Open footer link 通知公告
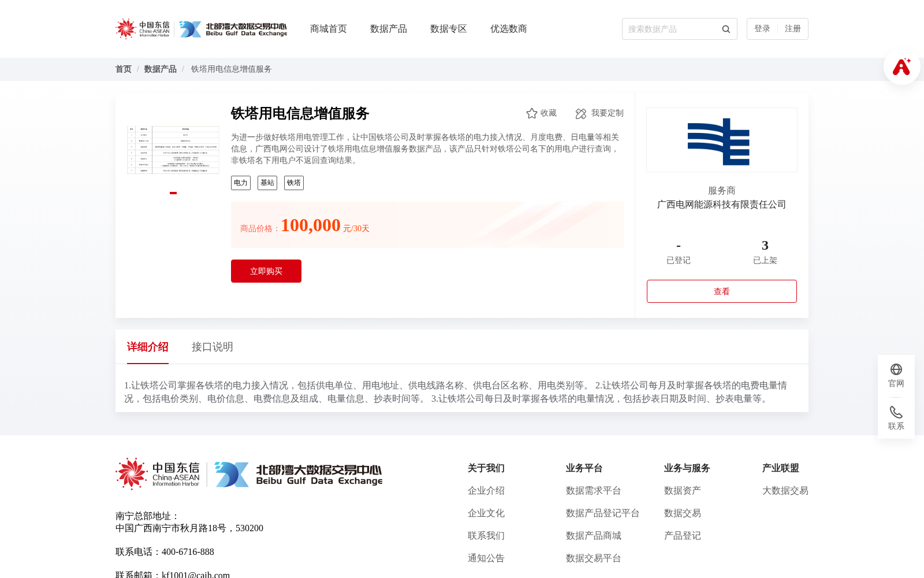924x578 pixels. point(486,558)
